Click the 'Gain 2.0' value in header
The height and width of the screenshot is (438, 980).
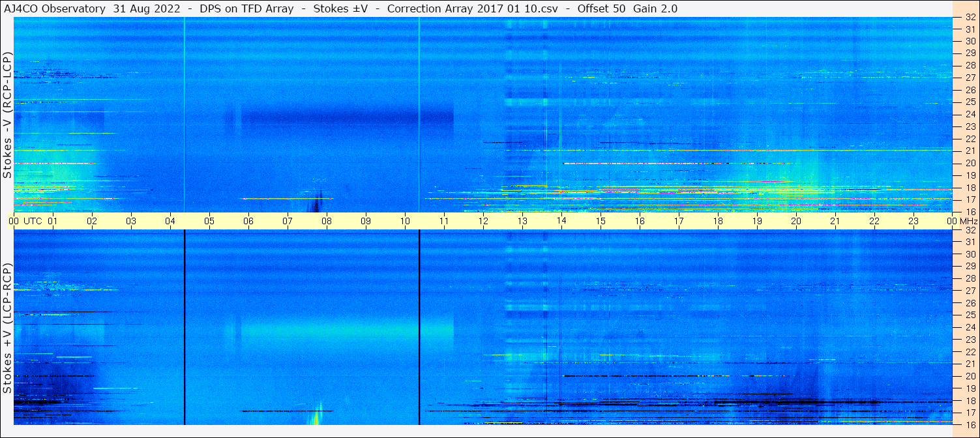click(x=655, y=8)
